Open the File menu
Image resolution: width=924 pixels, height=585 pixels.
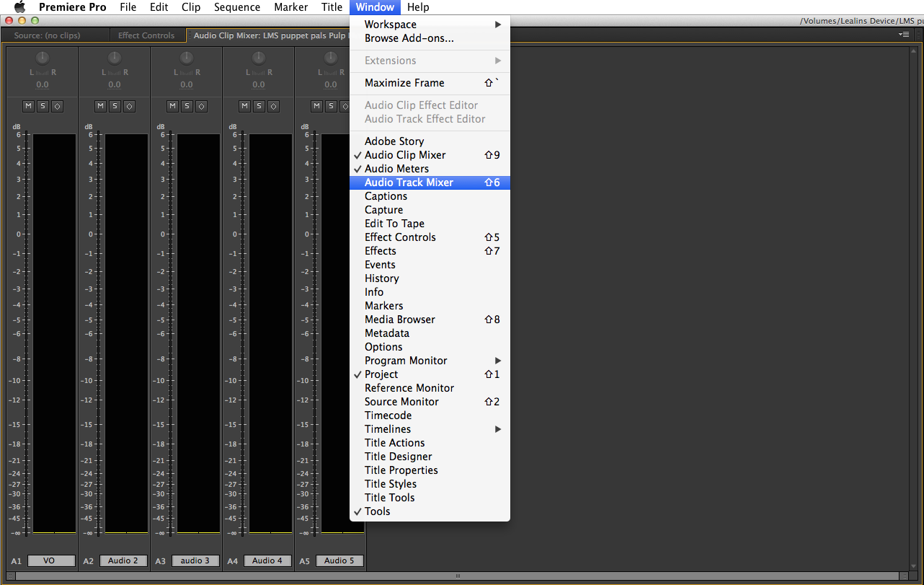(128, 7)
